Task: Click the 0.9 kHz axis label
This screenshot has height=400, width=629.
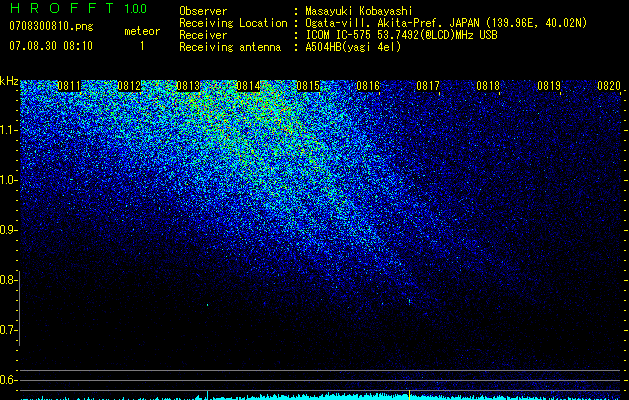Action: tap(9, 230)
